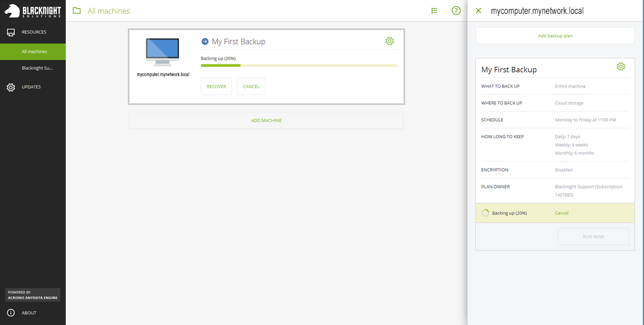Click Add backup plan link

(x=555, y=36)
